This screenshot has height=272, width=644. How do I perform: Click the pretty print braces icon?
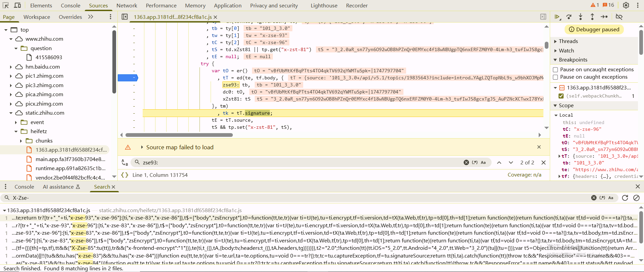pyautogui.click(x=124, y=175)
